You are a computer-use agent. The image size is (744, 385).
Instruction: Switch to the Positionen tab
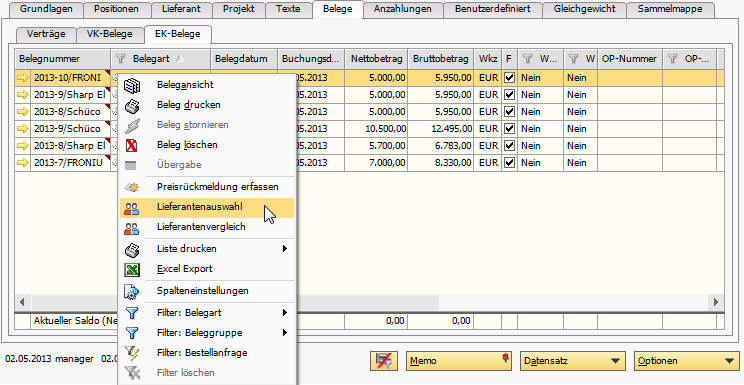click(116, 9)
